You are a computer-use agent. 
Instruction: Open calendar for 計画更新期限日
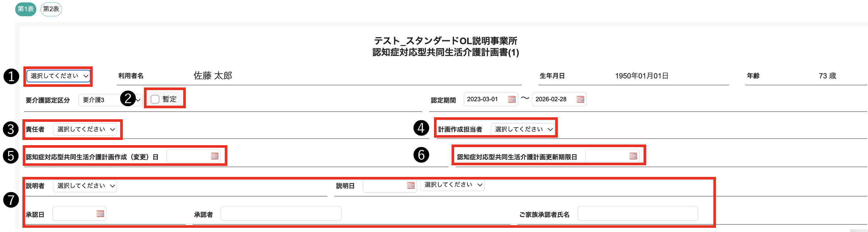click(633, 156)
